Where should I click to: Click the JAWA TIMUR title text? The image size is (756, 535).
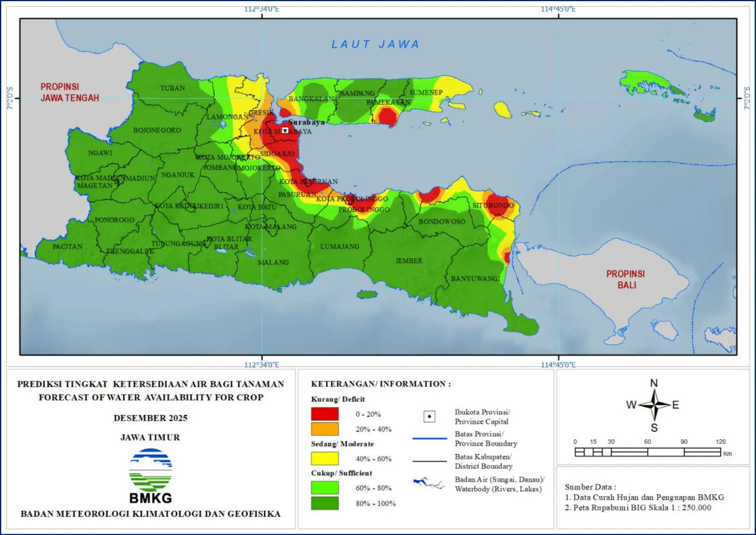point(150,438)
